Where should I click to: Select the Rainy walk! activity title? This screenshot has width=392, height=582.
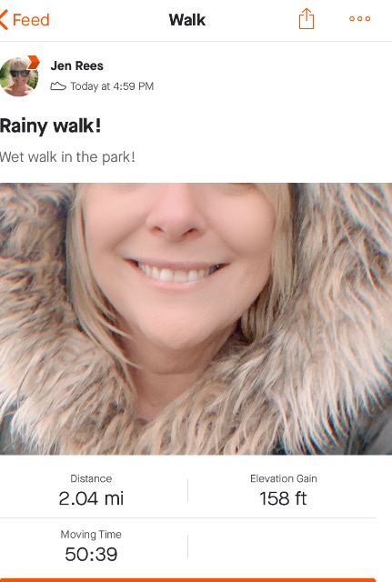[x=51, y=125]
